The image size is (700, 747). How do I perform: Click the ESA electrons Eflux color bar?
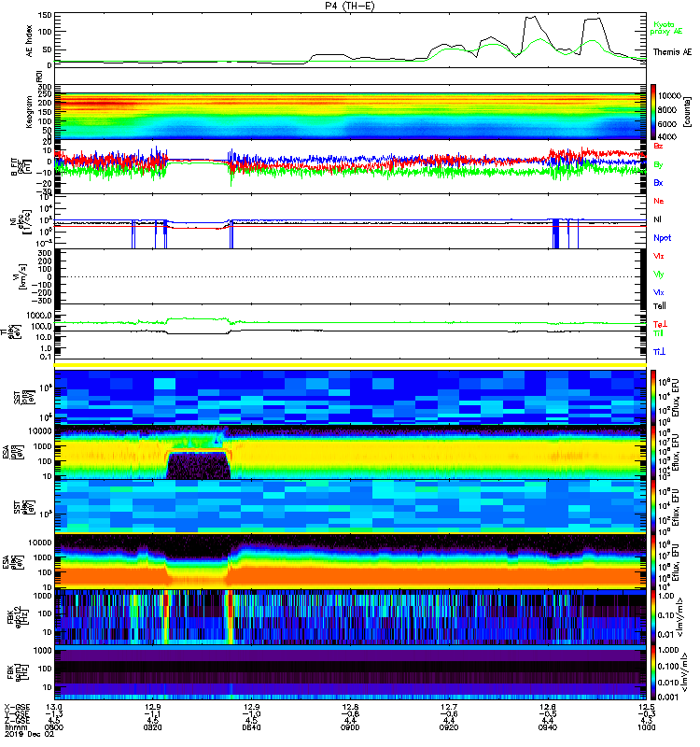pos(653,561)
